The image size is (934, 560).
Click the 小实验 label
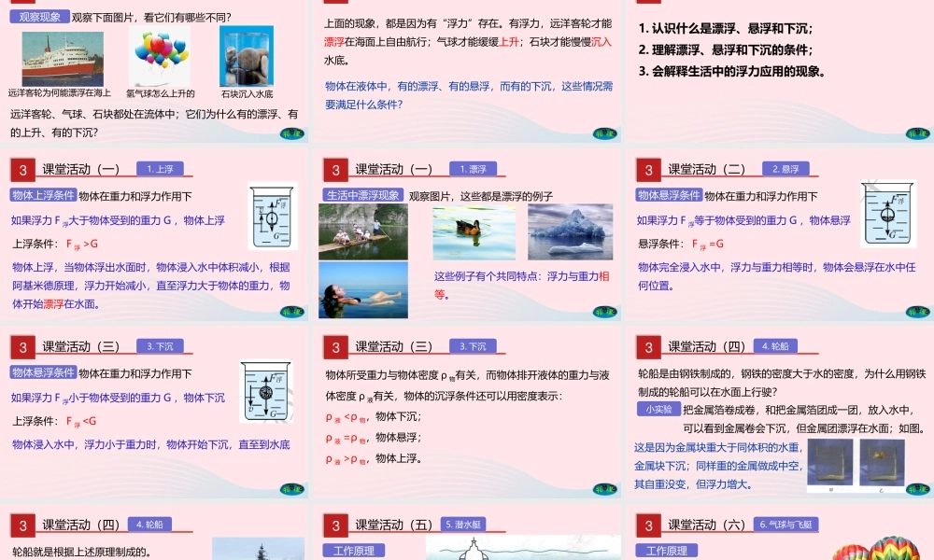tap(658, 410)
